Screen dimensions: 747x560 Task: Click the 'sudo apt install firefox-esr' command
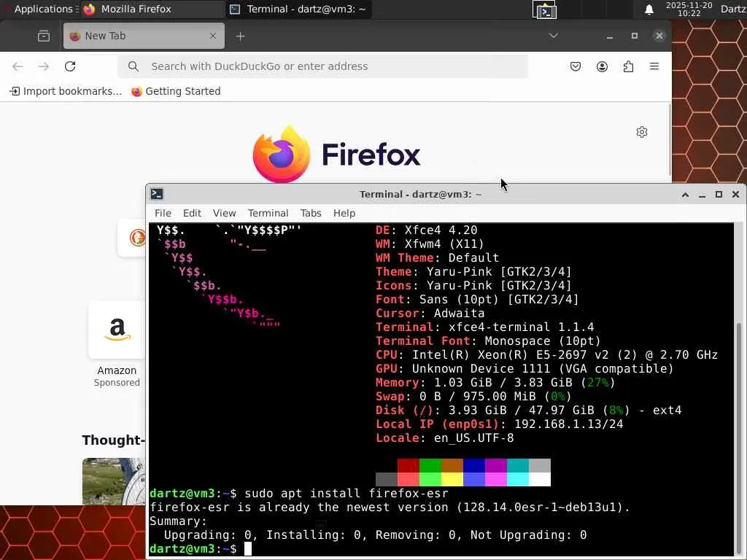coord(347,494)
